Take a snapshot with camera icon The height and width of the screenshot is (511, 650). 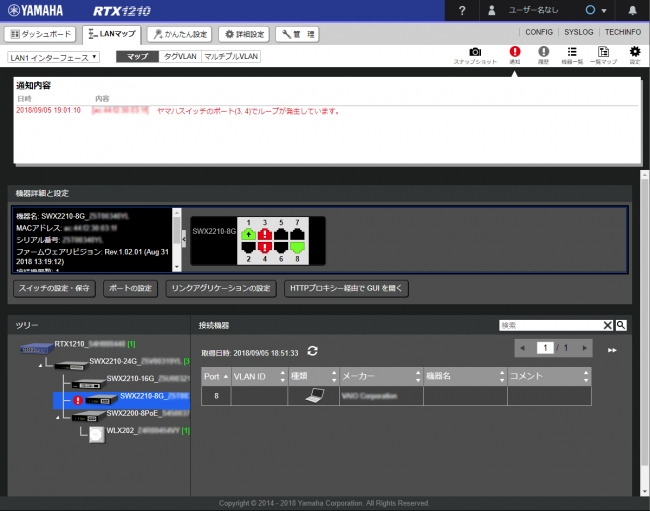point(475,52)
